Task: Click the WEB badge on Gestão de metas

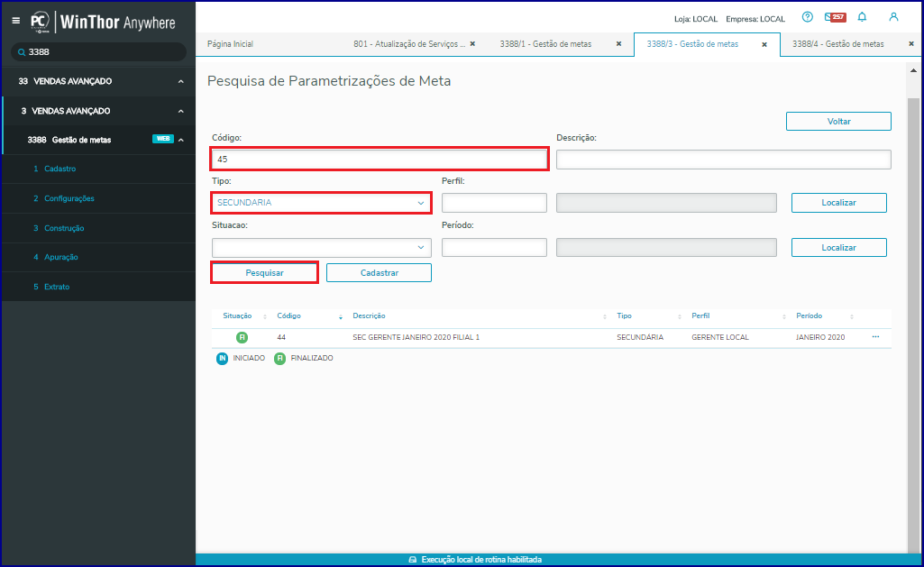Action: (162, 139)
